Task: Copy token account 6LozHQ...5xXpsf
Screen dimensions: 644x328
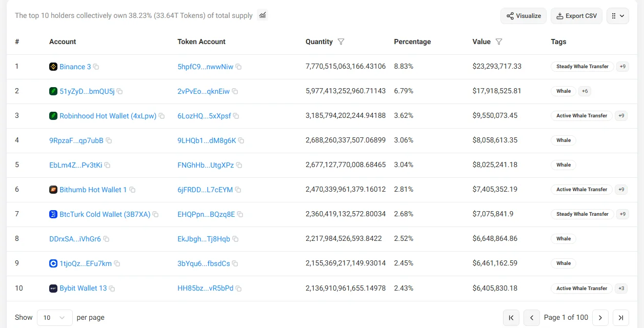Action: coord(236,116)
